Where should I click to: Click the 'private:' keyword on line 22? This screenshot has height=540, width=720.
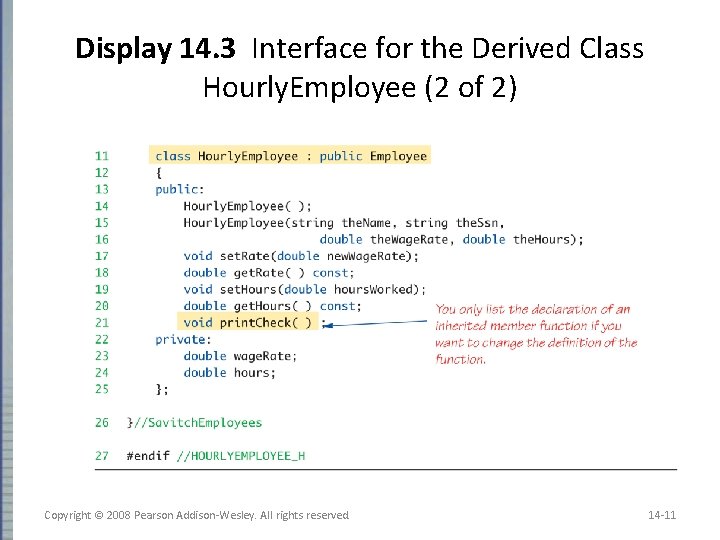pyautogui.click(x=183, y=339)
